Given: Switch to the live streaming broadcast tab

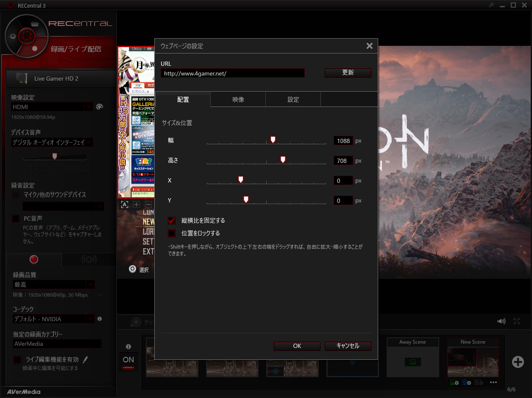Looking at the screenshot, I should click(89, 259).
